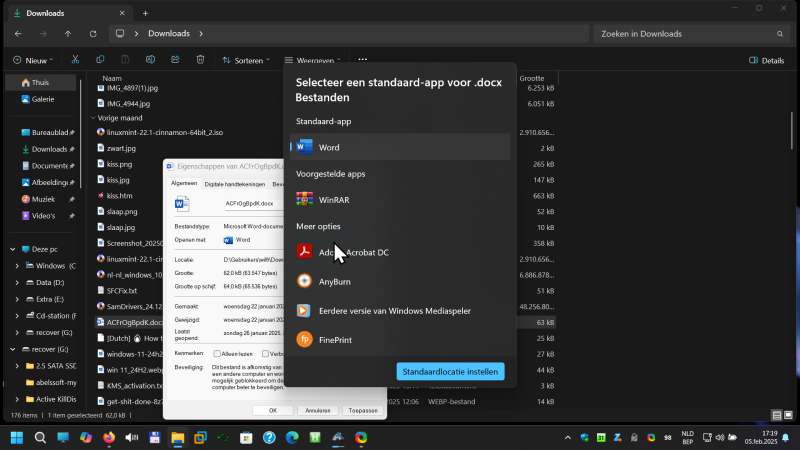Open the Sorteren dropdown

pos(246,60)
